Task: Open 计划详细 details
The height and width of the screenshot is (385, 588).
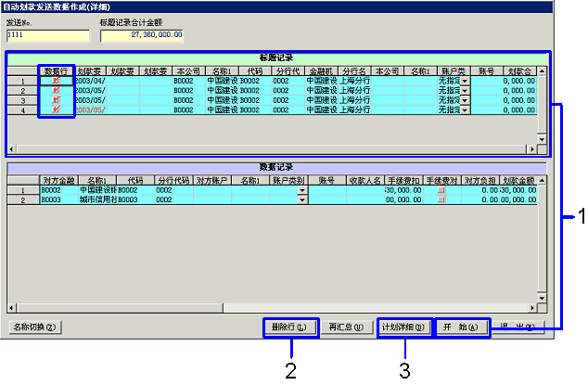Action: pyautogui.click(x=403, y=327)
